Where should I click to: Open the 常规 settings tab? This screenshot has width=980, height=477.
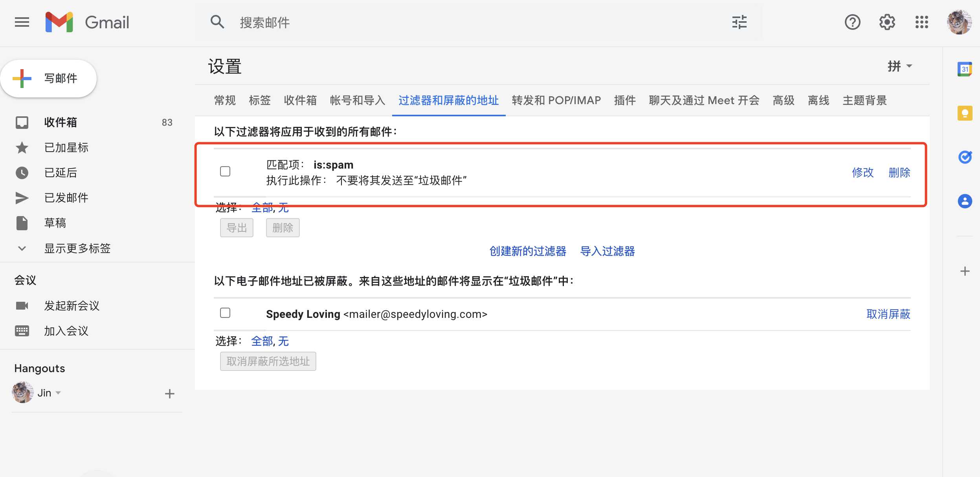click(224, 101)
